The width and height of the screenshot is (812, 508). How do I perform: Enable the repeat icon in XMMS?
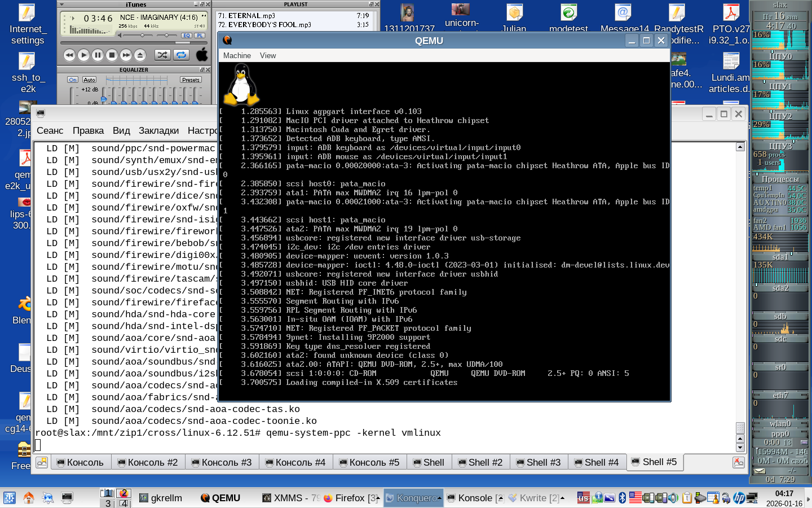click(x=181, y=55)
